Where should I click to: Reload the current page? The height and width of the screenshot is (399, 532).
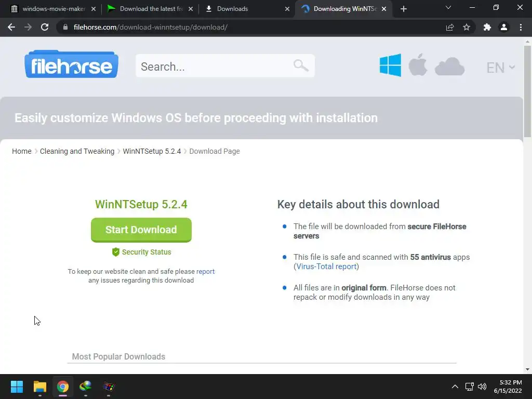[45, 27]
